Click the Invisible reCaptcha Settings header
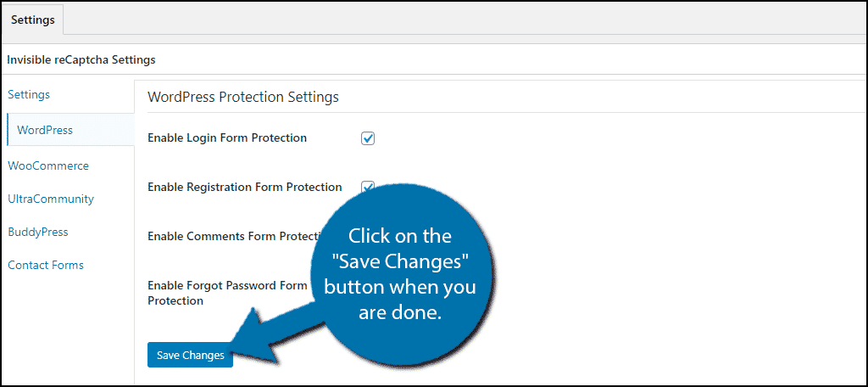Image resolution: width=868 pixels, height=387 pixels. pyautogui.click(x=81, y=60)
